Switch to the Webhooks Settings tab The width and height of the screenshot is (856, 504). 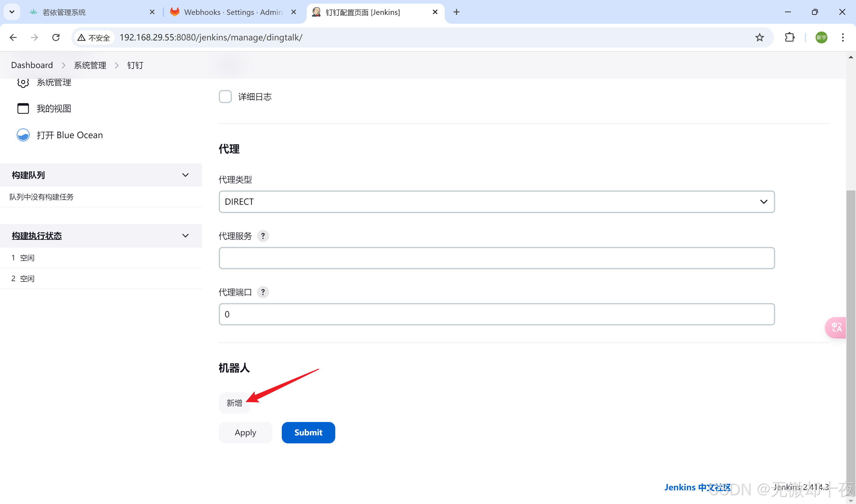point(233,12)
